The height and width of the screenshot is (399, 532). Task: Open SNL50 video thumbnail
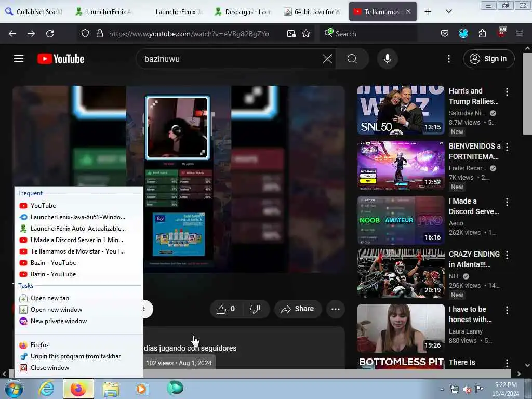point(401,110)
